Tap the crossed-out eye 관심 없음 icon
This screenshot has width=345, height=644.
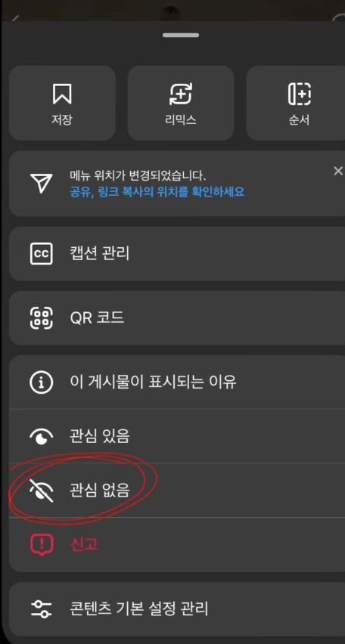pos(41,491)
